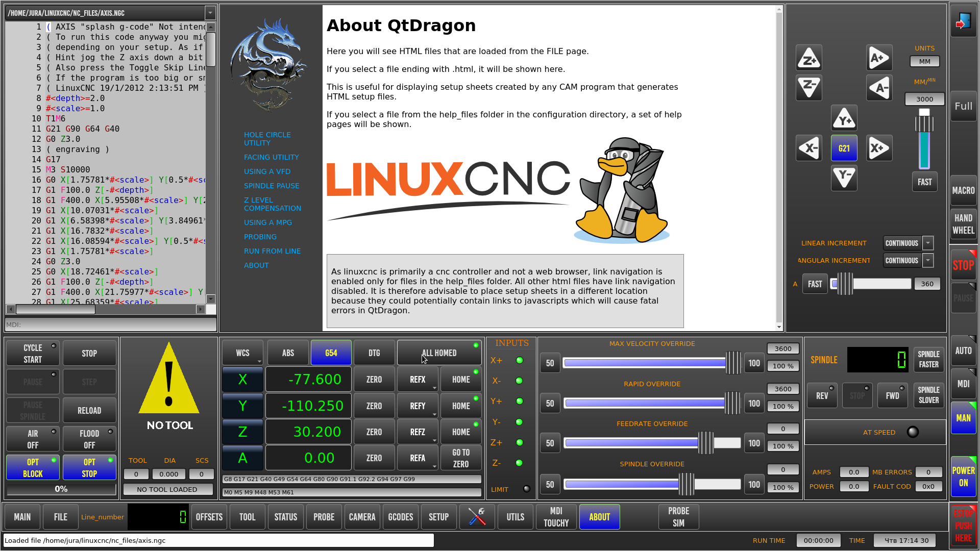980x551 pixels.
Task: Click the ESTOP Push Here button
Action: tap(963, 526)
